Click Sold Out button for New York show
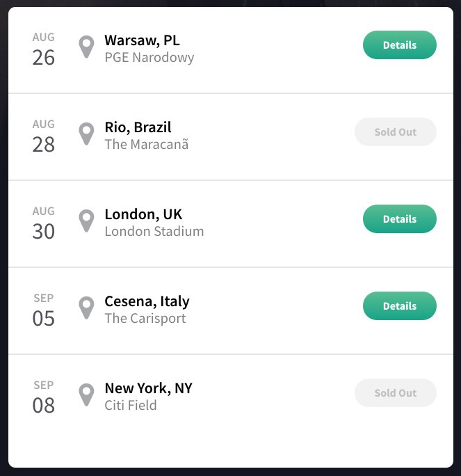461x476 pixels. click(x=395, y=393)
